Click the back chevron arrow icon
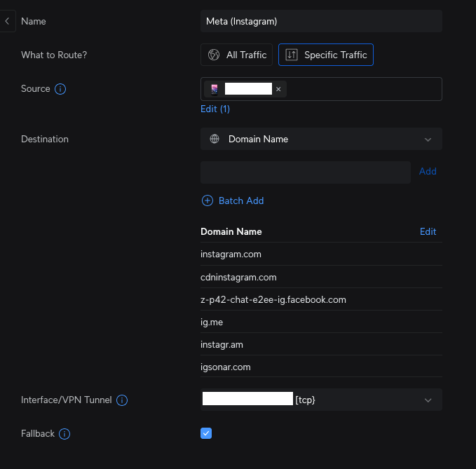Image resolution: width=476 pixels, height=469 pixels. click(x=7, y=21)
